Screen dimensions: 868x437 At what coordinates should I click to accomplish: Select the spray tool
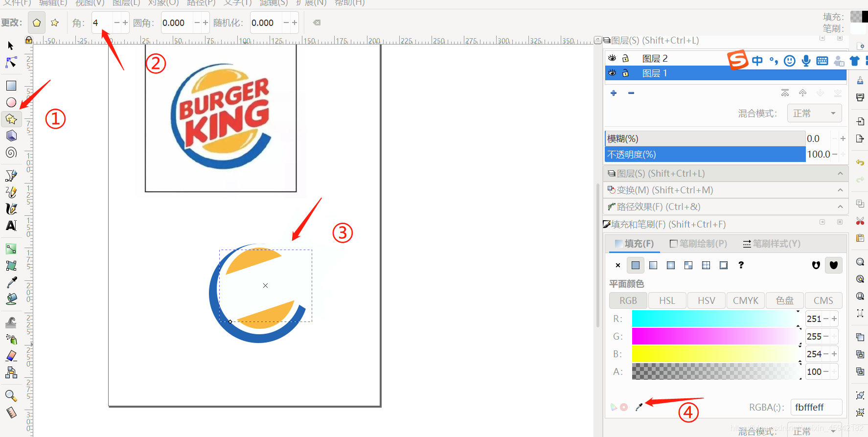point(11,339)
